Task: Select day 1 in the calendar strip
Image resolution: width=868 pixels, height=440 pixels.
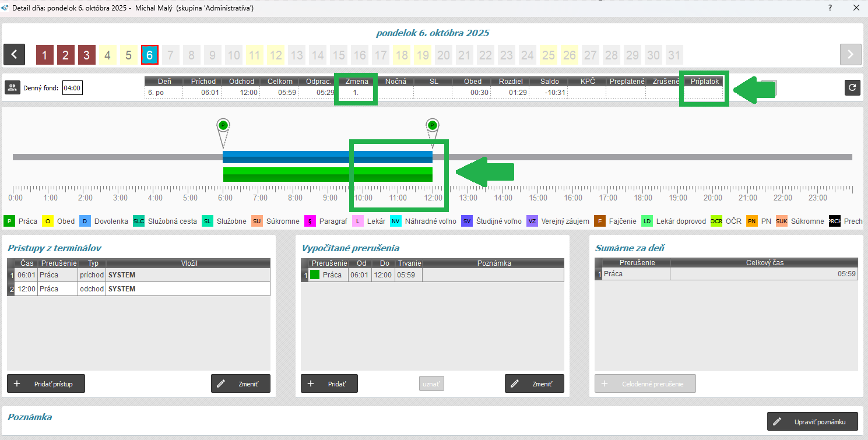Action: [x=44, y=55]
